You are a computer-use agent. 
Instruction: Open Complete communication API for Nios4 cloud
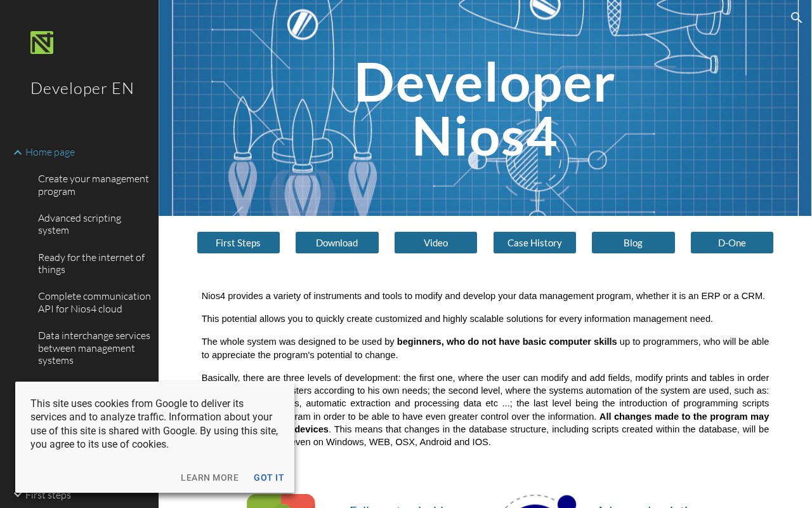pyautogui.click(x=95, y=302)
